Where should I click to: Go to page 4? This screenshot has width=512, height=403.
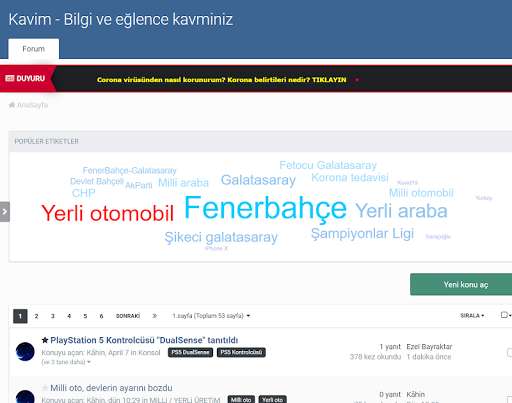(x=69, y=316)
